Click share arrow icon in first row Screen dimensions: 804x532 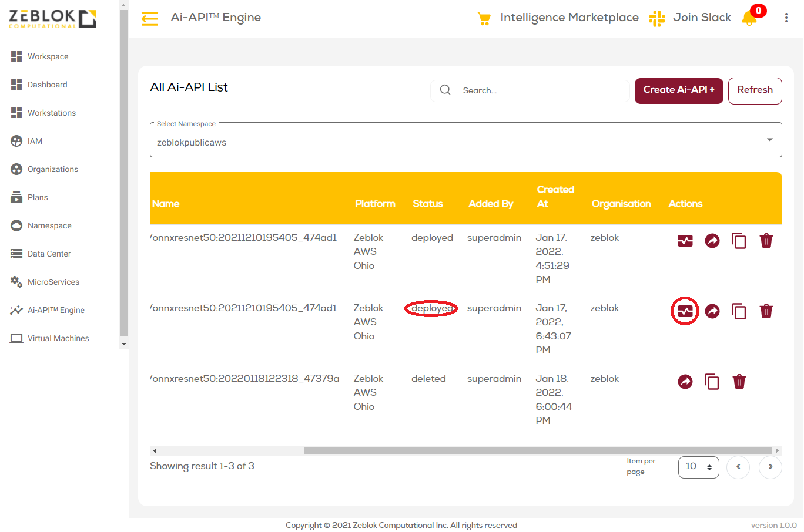[x=712, y=241]
